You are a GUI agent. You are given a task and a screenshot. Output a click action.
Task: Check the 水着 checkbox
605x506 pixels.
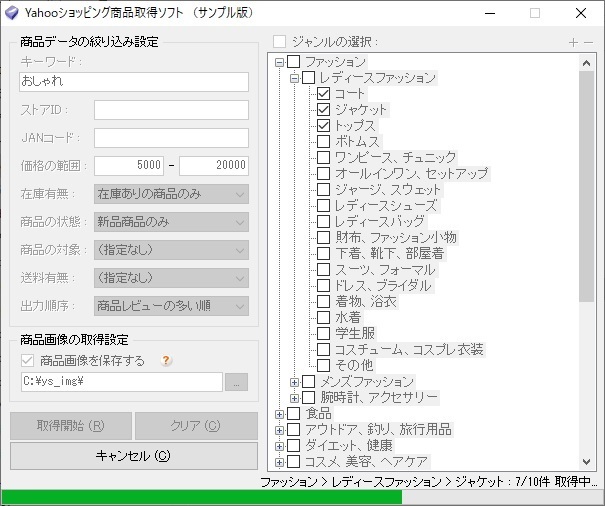click(x=323, y=317)
